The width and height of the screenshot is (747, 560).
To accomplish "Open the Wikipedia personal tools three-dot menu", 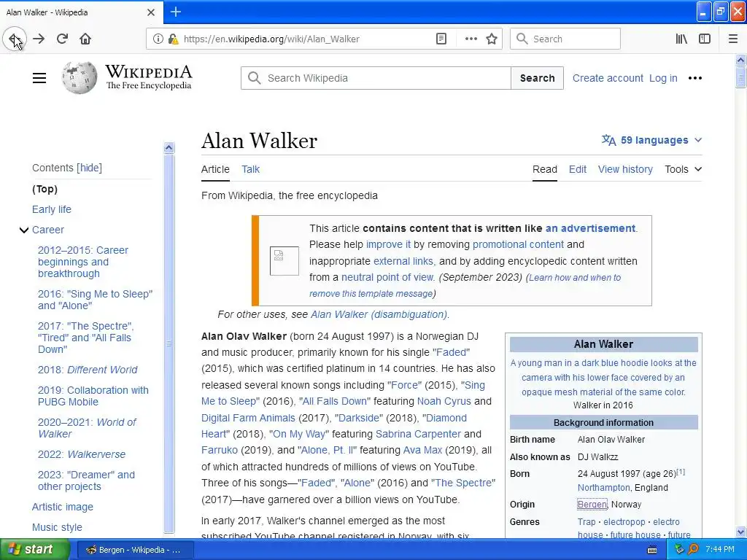I will coord(695,78).
